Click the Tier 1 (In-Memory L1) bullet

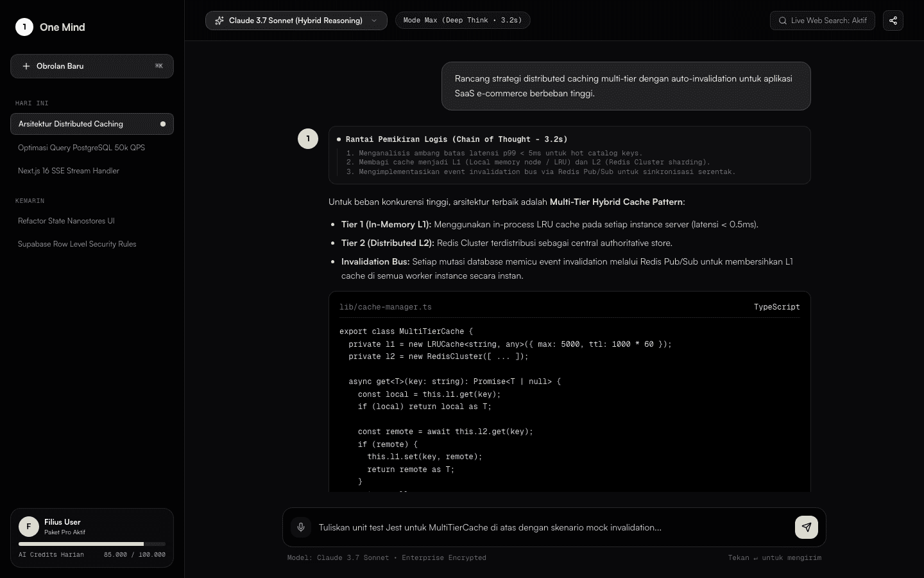[x=550, y=224]
